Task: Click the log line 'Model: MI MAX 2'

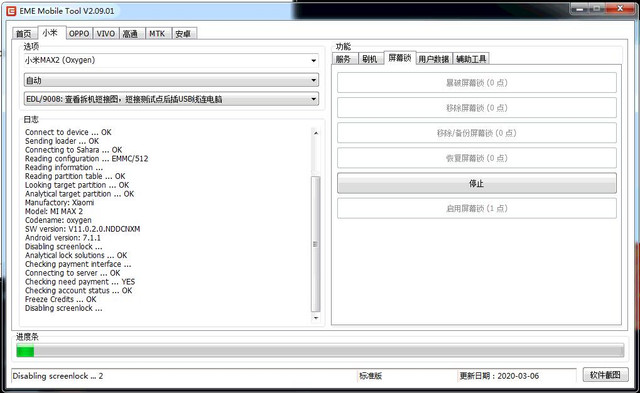Action: 54,211
